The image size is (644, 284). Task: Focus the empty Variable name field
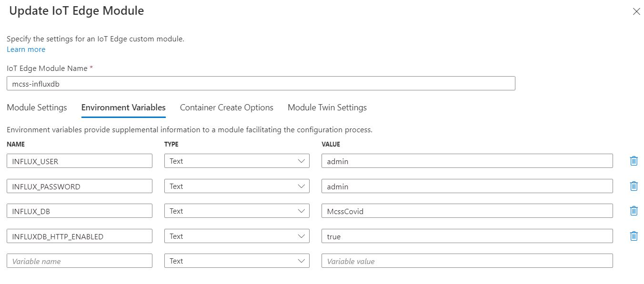(80, 261)
